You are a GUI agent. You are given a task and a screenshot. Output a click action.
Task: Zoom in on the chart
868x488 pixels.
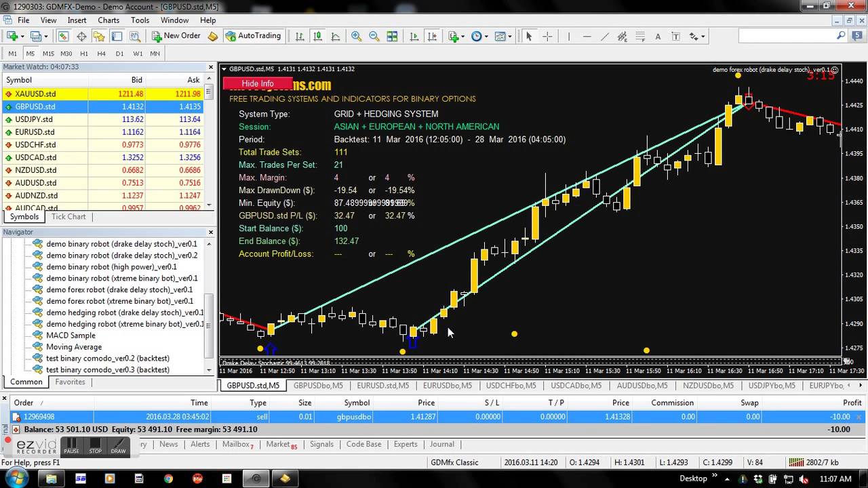tap(356, 36)
